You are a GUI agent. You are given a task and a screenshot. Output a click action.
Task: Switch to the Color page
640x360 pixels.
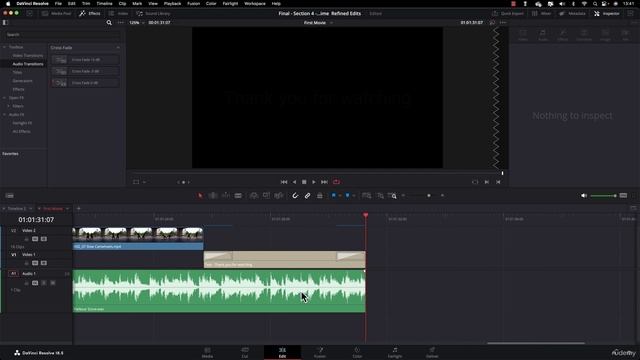pos(357,352)
